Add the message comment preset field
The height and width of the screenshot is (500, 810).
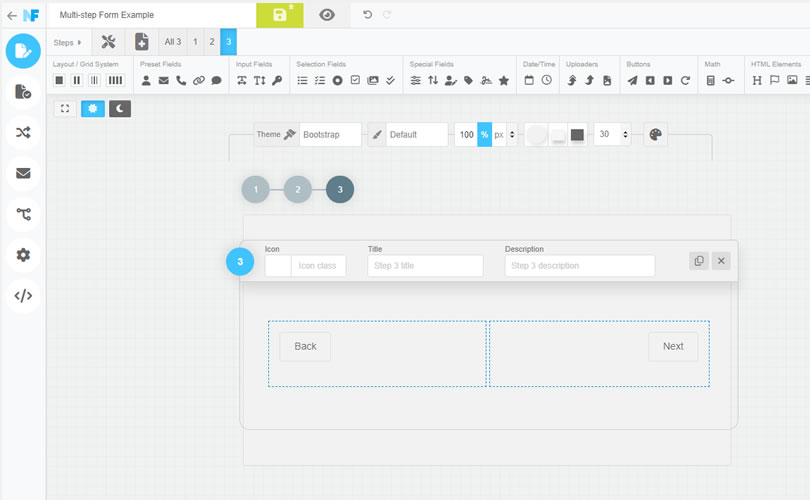(216, 80)
